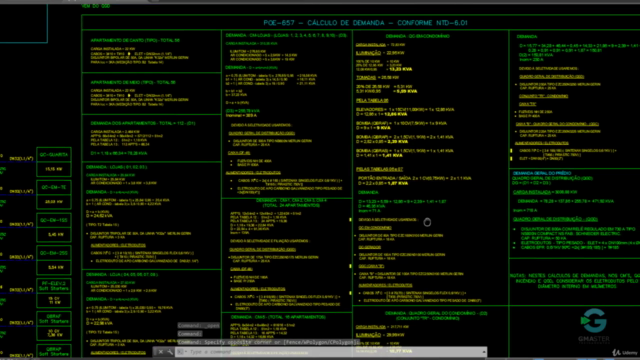Open command line customize wrench icon

tap(170, 352)
